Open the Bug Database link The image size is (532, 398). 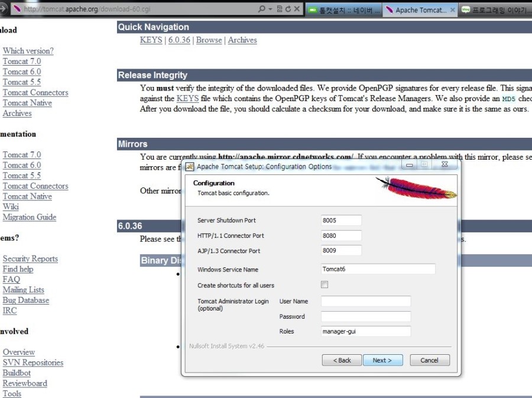26,300
